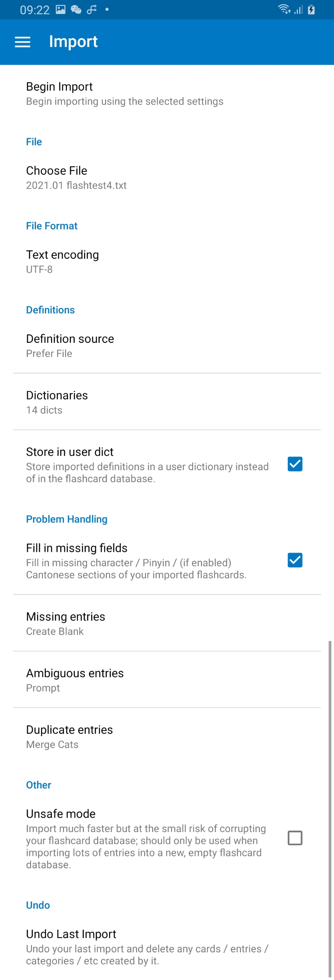Change Definition source from Prefer File
334x980 pixels.
[x=167, y=346]
